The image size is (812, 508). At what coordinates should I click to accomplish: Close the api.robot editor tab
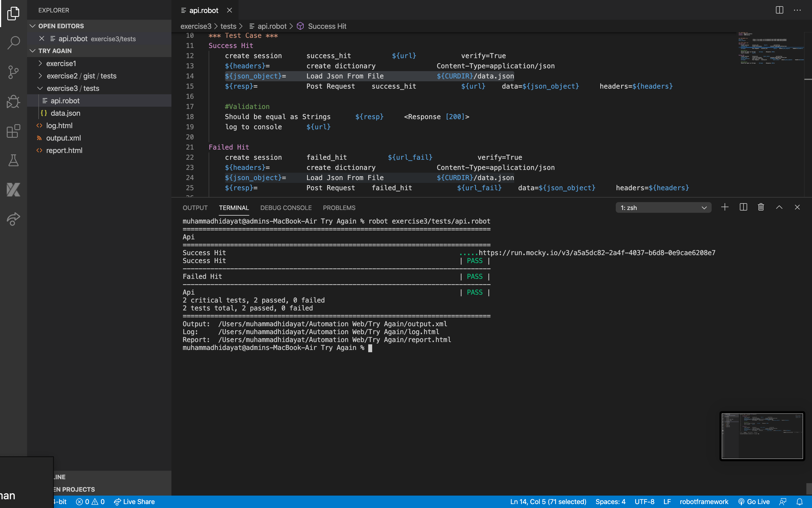tap(230, 10)
